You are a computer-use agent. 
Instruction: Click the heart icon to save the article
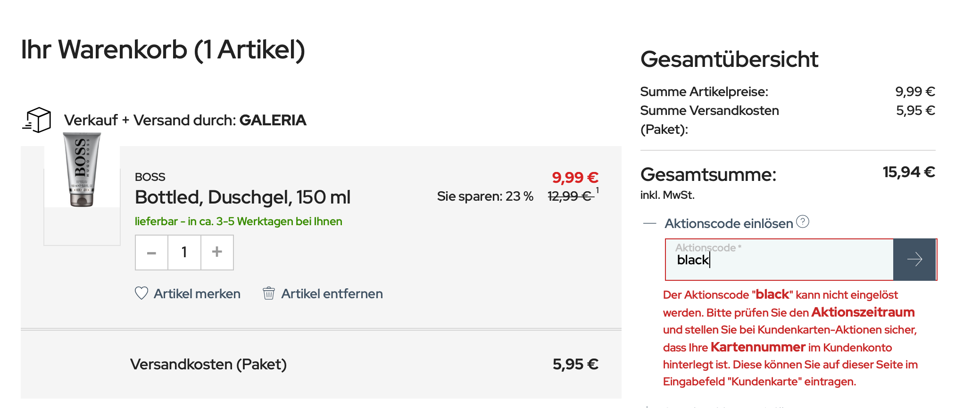(x=141, y=294)
